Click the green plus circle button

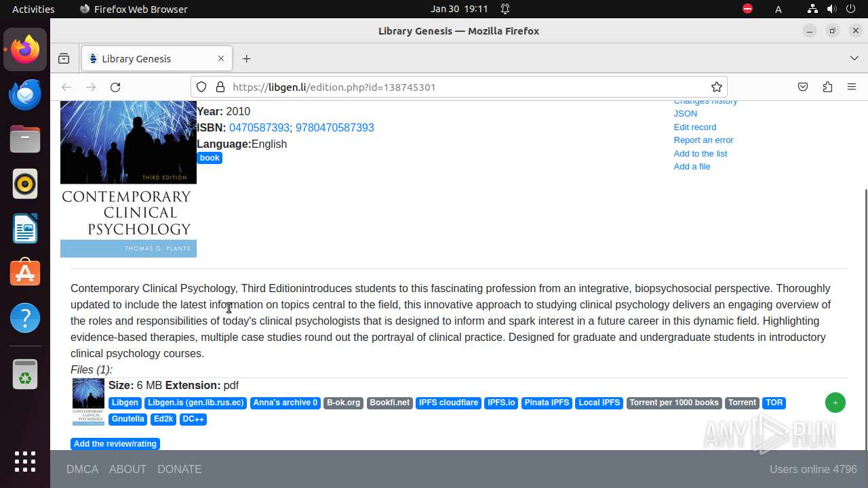[835, 403]
